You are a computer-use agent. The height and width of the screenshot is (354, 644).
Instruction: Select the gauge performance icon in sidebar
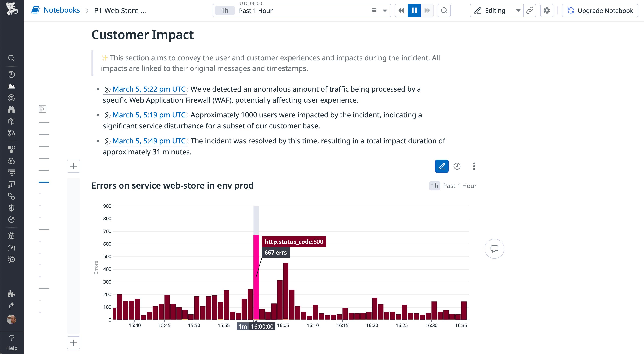(12, 247)
